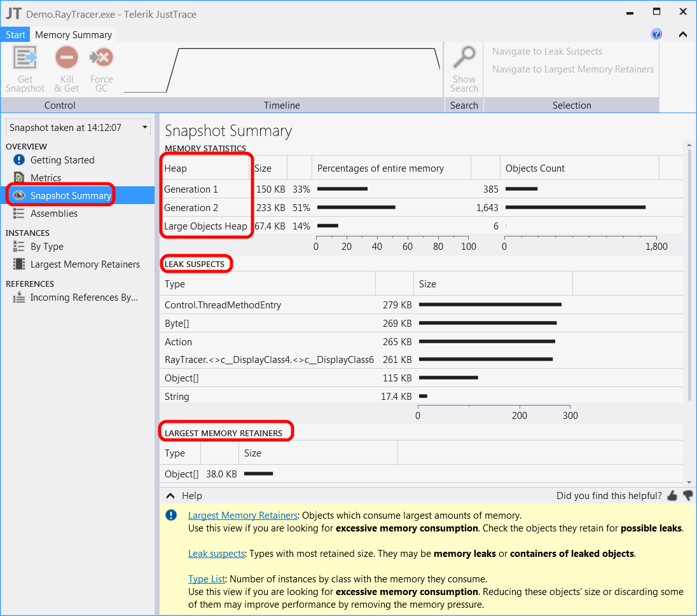
Task: Click the Get Snapshot icon
Action: pos(25,58)
